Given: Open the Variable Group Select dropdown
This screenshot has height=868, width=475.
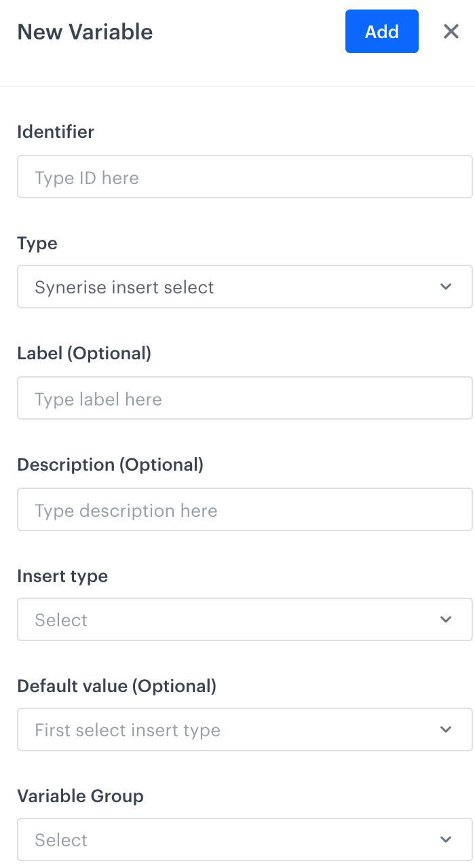Looking at the screenshot, I should click(x=244, y=839).
